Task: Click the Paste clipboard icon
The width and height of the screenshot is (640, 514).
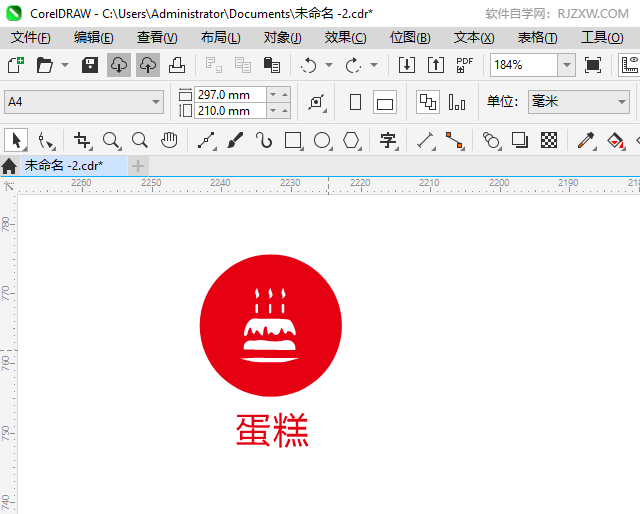Action: pyautogui.click(x=271, y=65)
